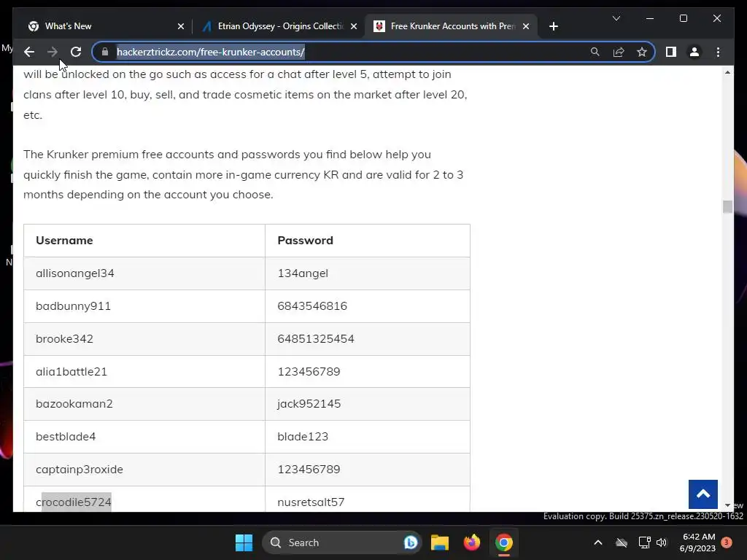The height and width of the screenshot is (560, 747).
Task: Open the Chrome profile menu
Action: coord(694,52)
